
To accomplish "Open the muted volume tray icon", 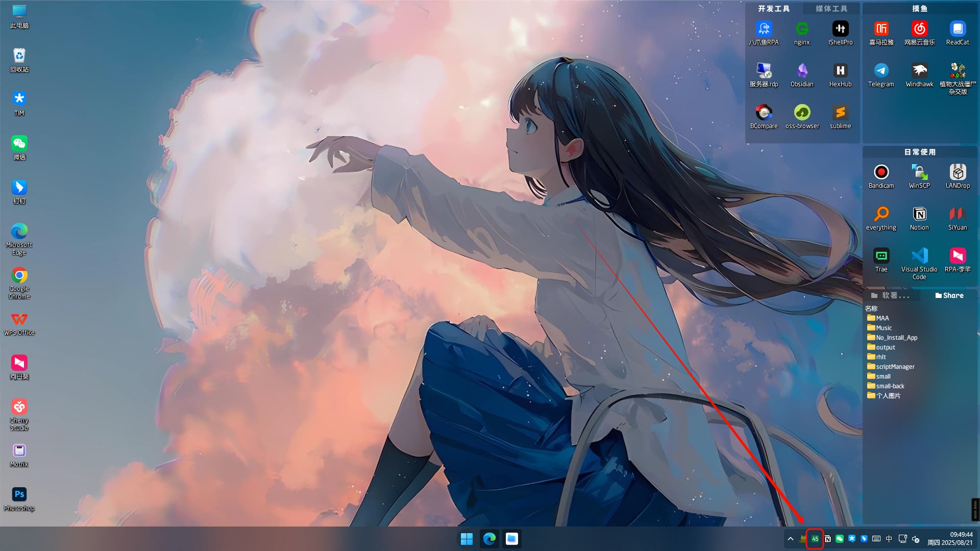I will tap(916, 539).
